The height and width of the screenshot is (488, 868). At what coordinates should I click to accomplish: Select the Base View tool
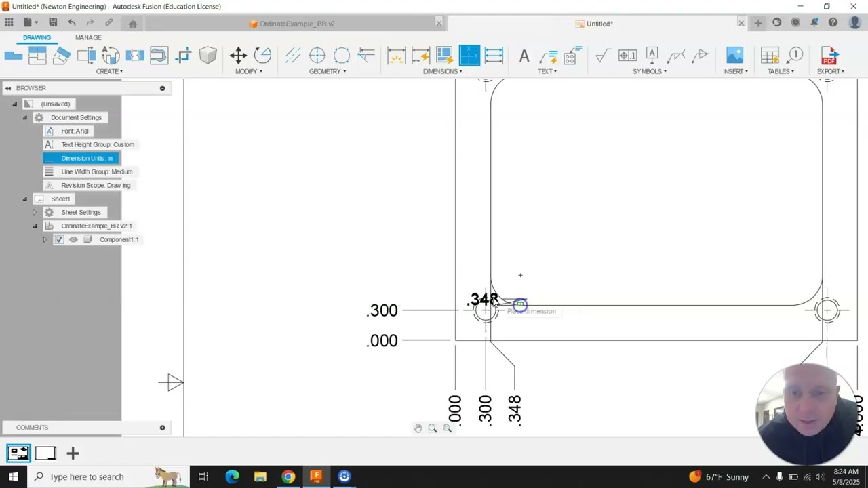[x=14, y=56]
